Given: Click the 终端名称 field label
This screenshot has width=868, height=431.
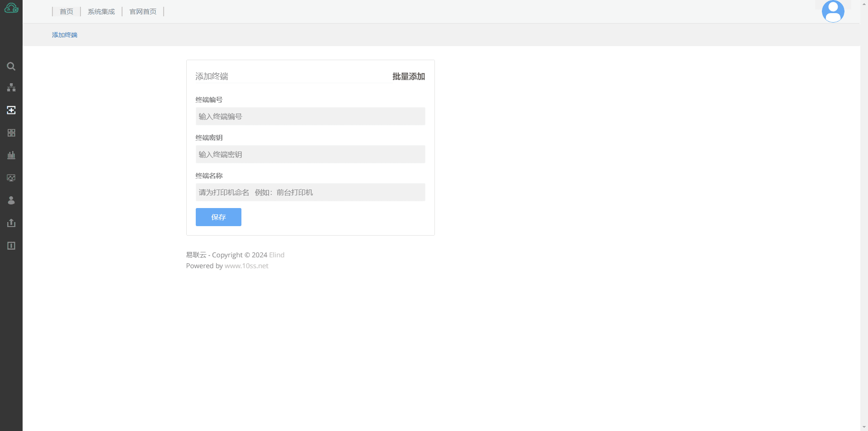Looking at the screenshot, I should (209, 175).
